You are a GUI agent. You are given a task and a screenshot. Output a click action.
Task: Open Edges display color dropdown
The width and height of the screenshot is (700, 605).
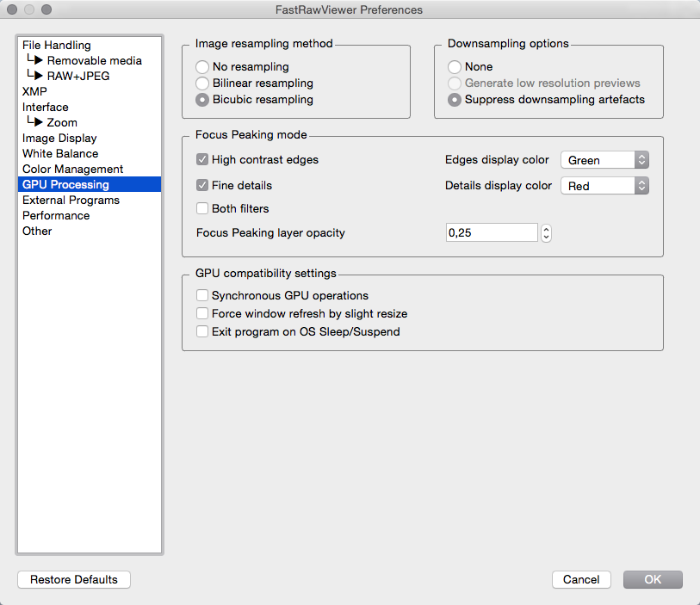604,160
